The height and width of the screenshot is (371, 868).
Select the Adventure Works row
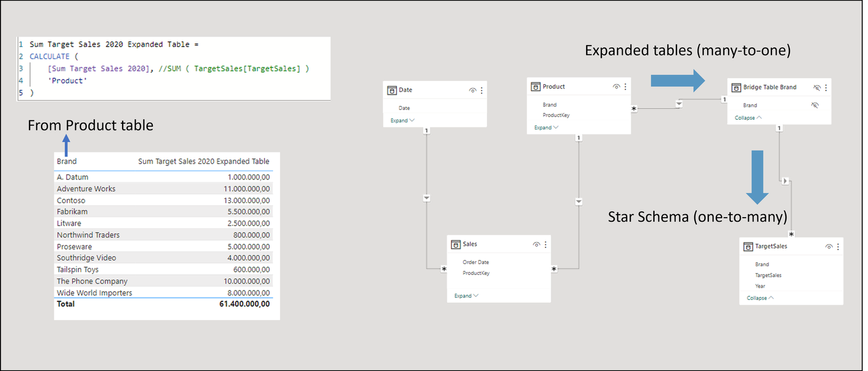(x=163, y=189)
